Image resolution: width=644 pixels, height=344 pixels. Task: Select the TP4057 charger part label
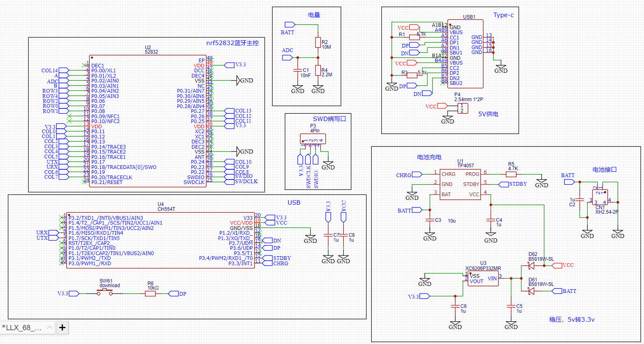(x=466, y=166)
